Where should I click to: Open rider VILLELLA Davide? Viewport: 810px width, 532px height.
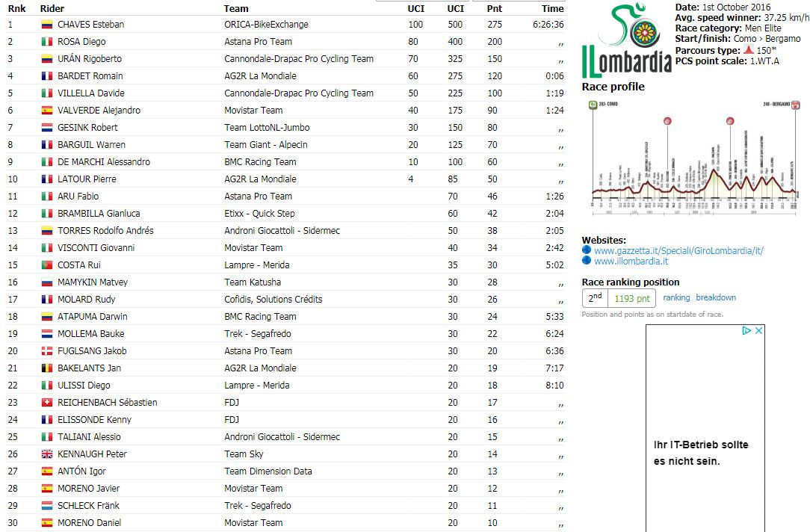coord(90,93)
